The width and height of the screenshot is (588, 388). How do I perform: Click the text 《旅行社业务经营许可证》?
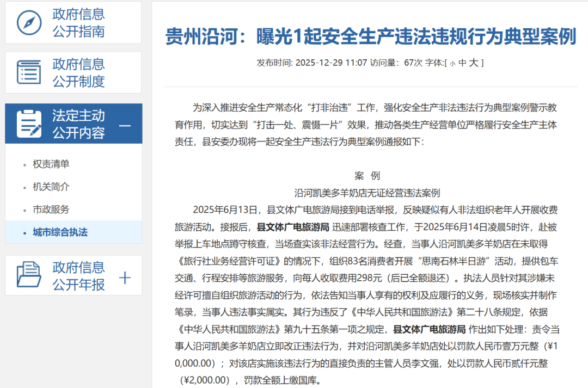229,261
